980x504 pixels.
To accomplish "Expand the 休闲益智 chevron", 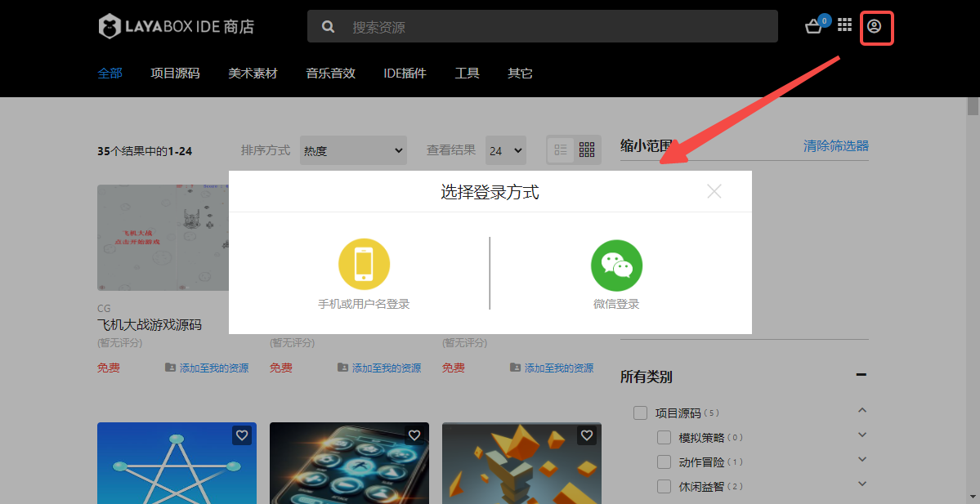I will click(x=861, y=484).
